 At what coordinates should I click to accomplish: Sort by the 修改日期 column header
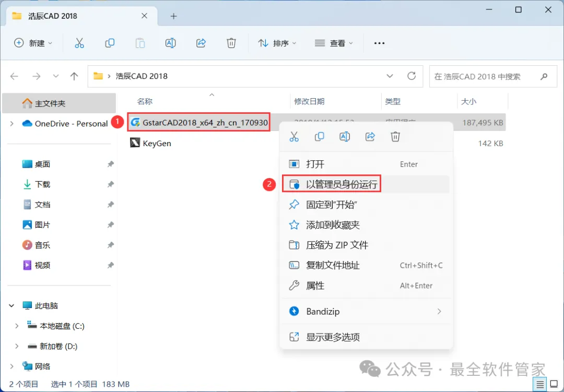coord(309,101)
